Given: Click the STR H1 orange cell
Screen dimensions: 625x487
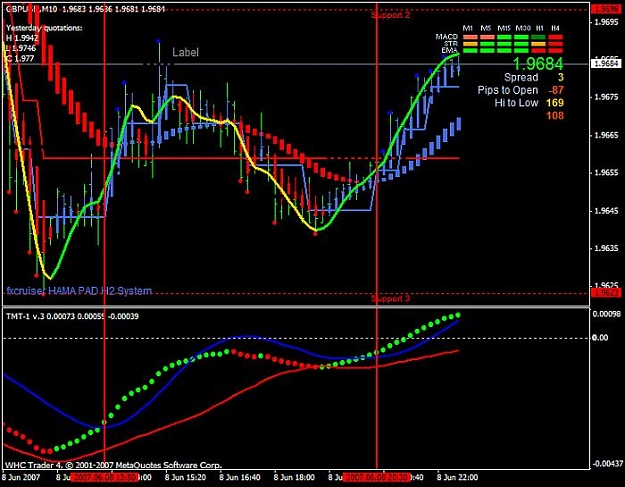Looking at the screenshot, I should click(538, 44).
